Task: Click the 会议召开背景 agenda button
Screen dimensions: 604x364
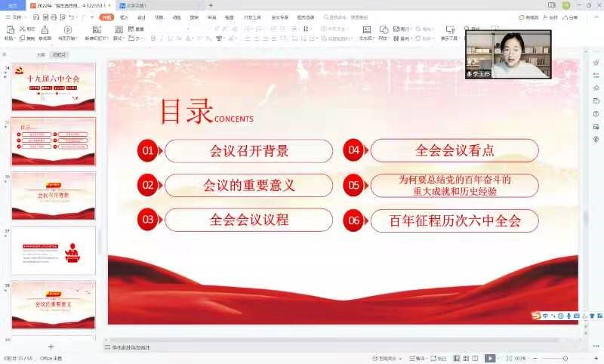Action: pos(248,151)
